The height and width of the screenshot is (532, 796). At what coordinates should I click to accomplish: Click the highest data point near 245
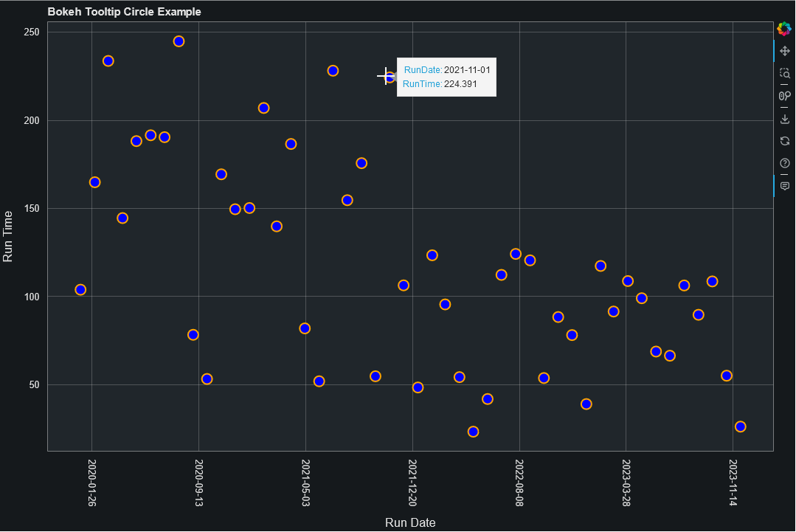(178, 41)
